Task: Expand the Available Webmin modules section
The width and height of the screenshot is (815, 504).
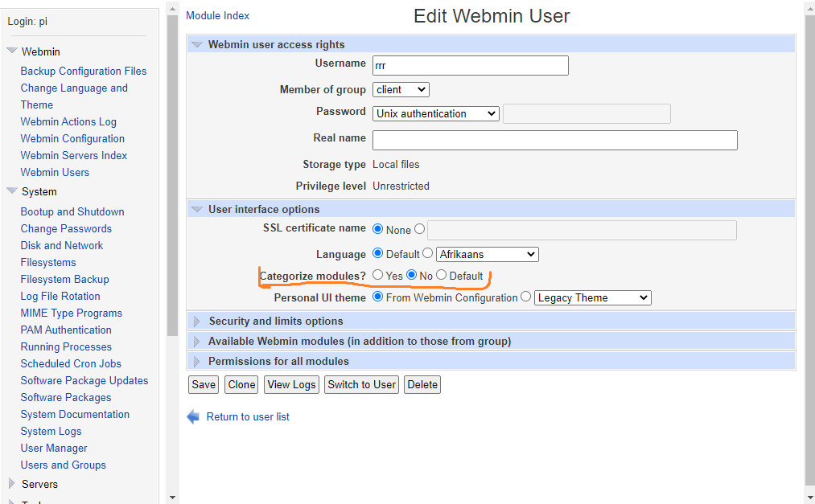Action: (196, 342)
